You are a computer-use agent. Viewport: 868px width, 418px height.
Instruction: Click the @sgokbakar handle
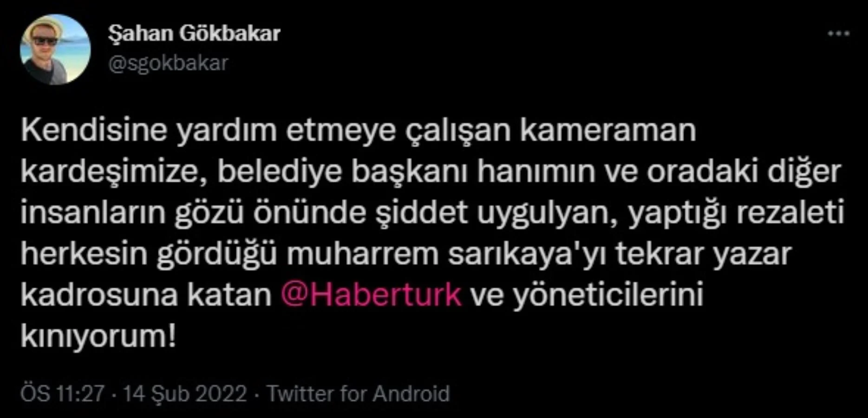click(x=168, y=63)
